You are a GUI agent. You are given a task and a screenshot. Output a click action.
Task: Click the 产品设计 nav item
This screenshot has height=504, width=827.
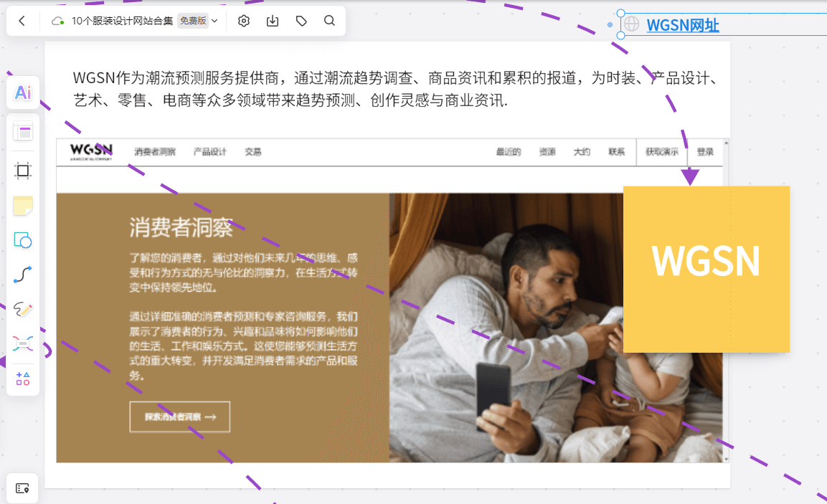coord(210,152)
